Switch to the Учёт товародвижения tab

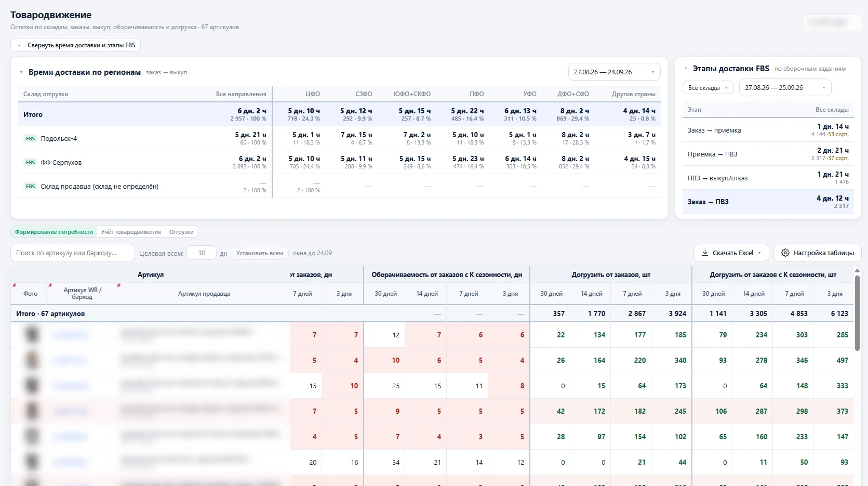tap(131, 232)
